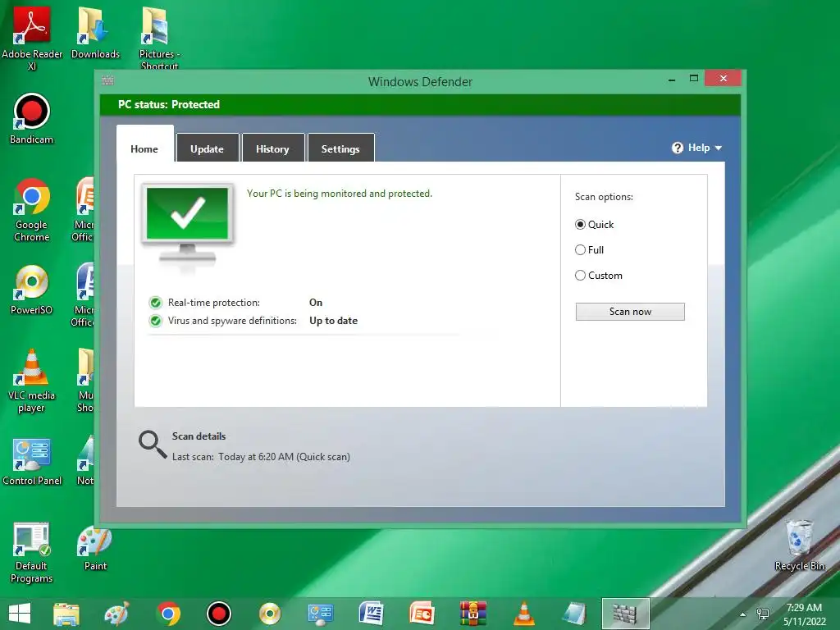Click the network icon in system tray
The height and width of the screenshot is (630, 840).
[x=763, y=614]
